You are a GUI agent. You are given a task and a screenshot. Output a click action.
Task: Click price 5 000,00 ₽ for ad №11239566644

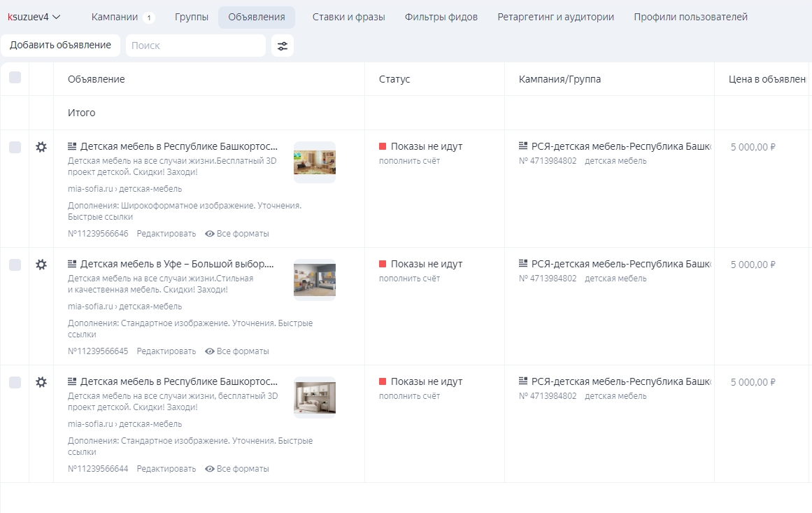pyautogui.click(x=753, y=382)
